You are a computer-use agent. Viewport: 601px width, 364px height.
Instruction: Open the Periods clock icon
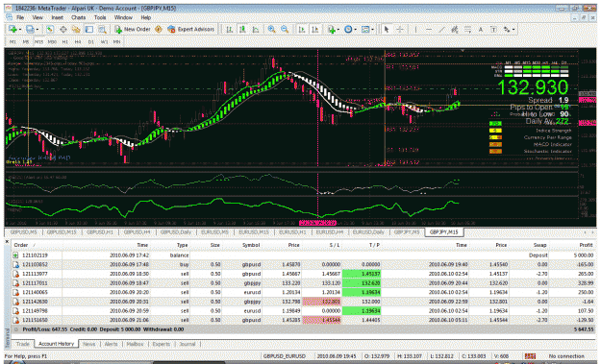348,30
